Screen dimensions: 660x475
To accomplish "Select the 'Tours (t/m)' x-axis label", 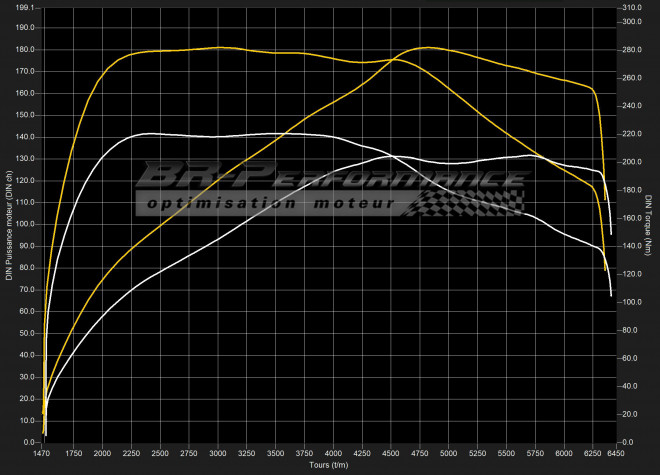I will point(329,465).
